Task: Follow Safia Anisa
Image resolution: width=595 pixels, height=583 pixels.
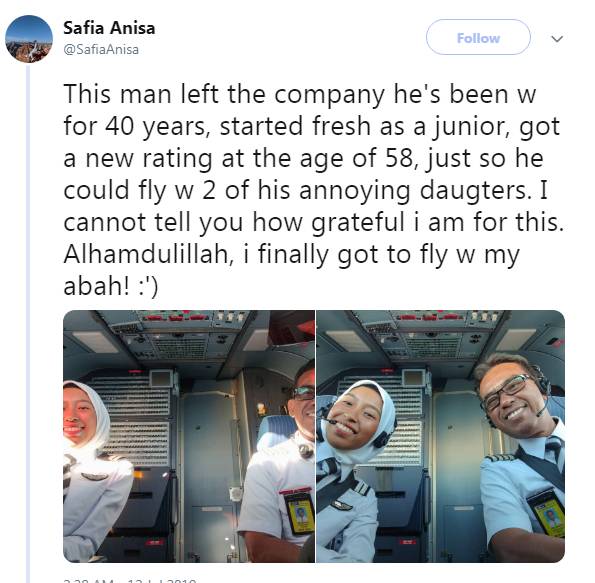Action: coord(478,37)
